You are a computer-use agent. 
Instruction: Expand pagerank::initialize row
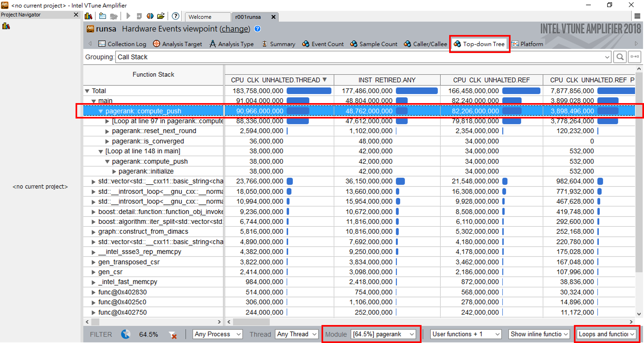[x=114, y=171]
